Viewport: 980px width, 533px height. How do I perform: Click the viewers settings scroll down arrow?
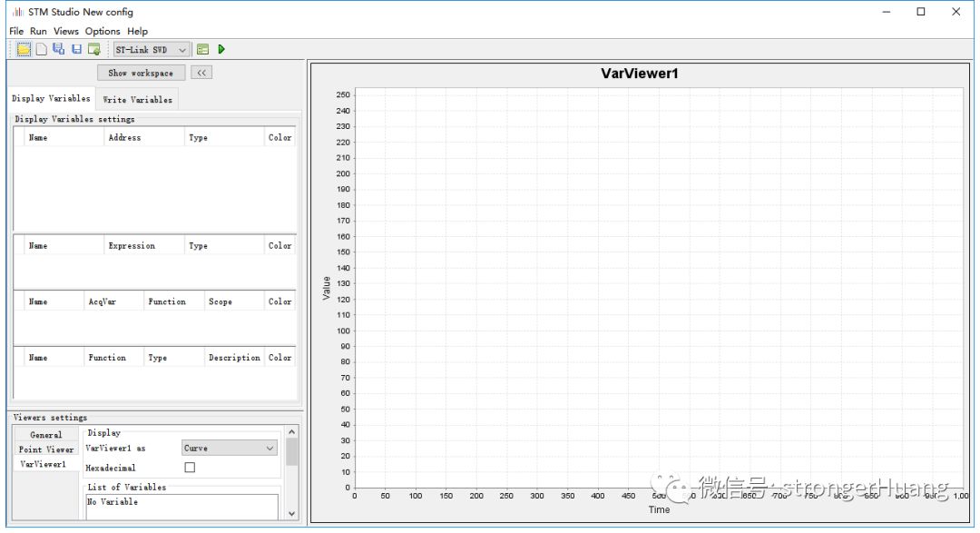(292, 514)
